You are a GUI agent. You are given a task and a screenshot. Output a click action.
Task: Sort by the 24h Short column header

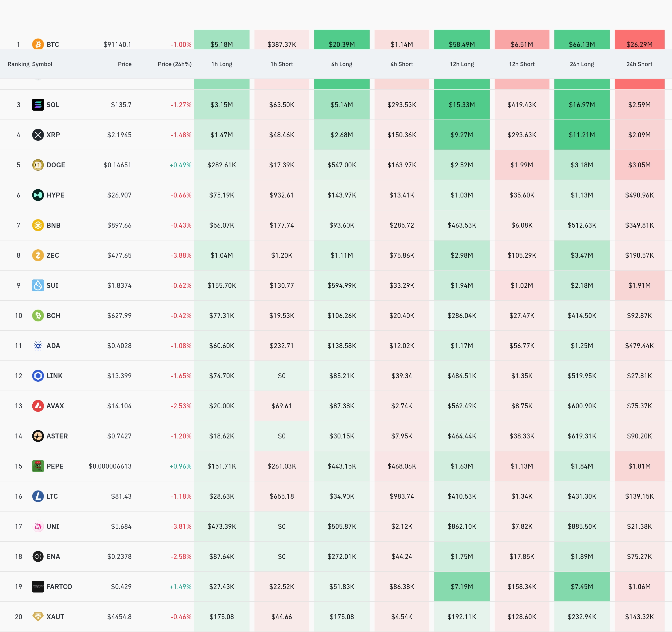[x=639, y=64]
